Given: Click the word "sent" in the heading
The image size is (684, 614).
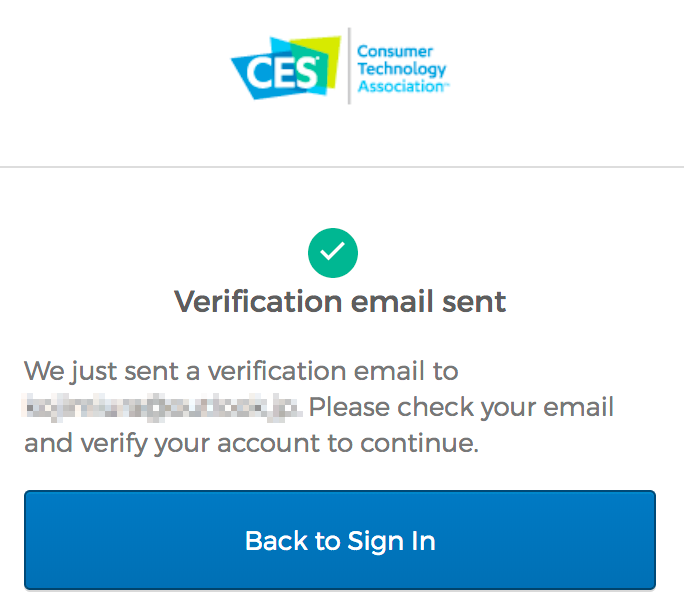Looking at the screenshot, I should coord(474,302).
